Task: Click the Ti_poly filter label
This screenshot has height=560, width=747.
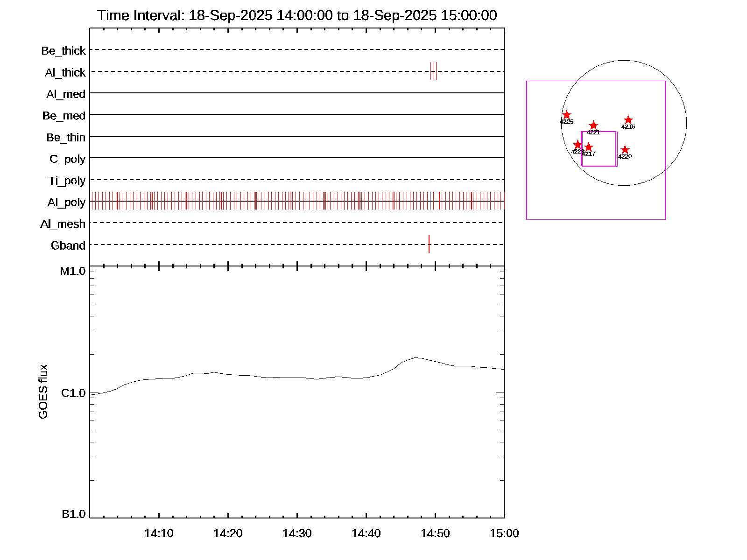Action: [x=67, y=181]
